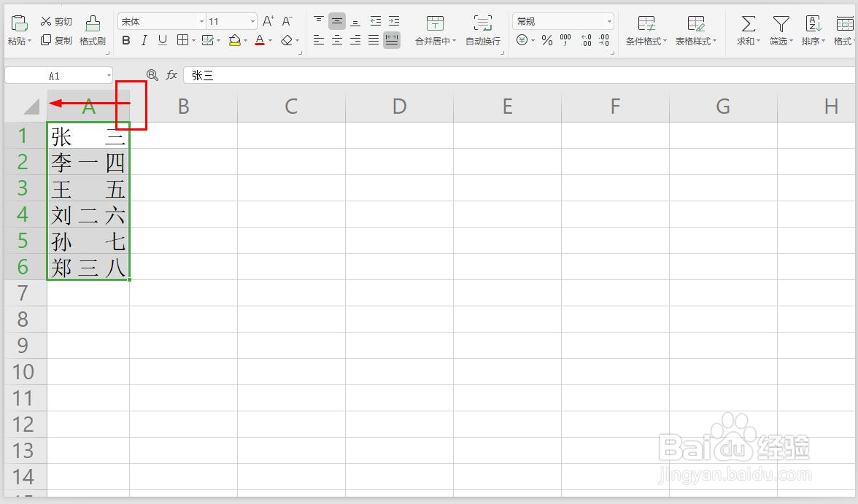
Task: Select column B header
Action: (x=183, y=106)
